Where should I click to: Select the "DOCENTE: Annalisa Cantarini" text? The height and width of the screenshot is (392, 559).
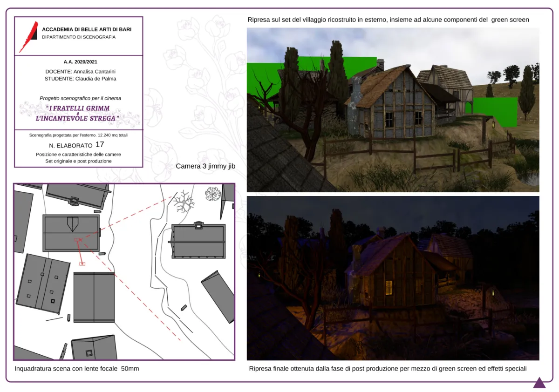coord(80,71)
